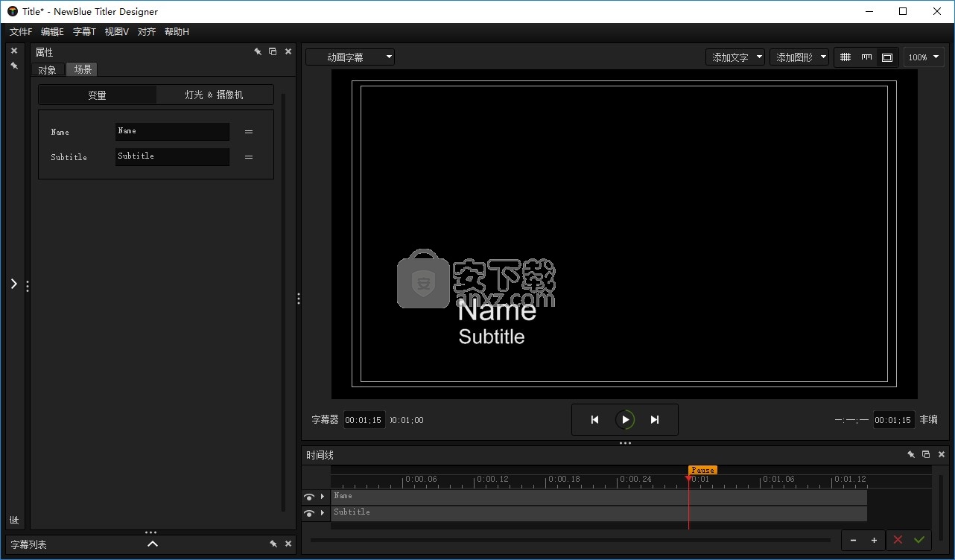Close the 属性 properties panel
Image resolution: width=955 pixels, height=560 pixels.
click(x=288, y=51)
